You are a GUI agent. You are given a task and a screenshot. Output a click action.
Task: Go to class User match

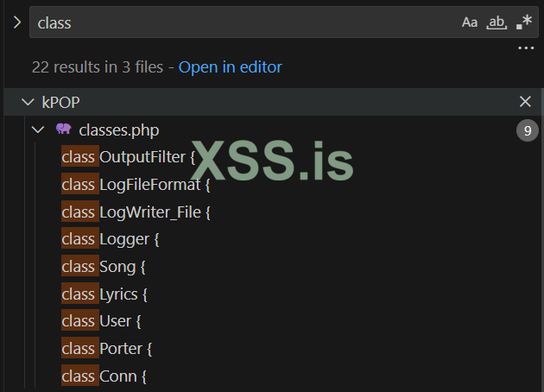(101, 321)
